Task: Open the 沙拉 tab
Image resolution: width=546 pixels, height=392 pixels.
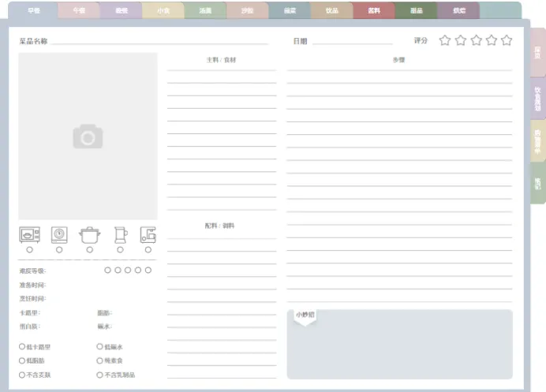Action: click(248, 10)
